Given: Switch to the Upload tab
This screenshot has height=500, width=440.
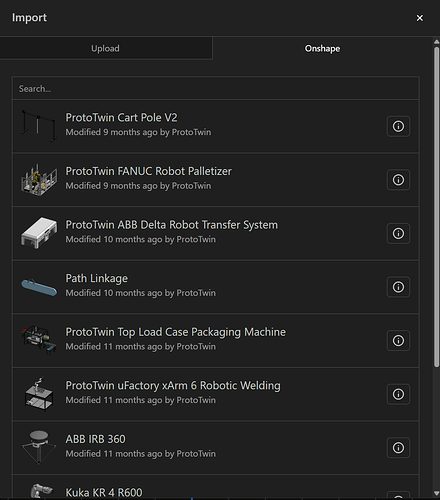Looking at the screenshot, I should 106,48.
